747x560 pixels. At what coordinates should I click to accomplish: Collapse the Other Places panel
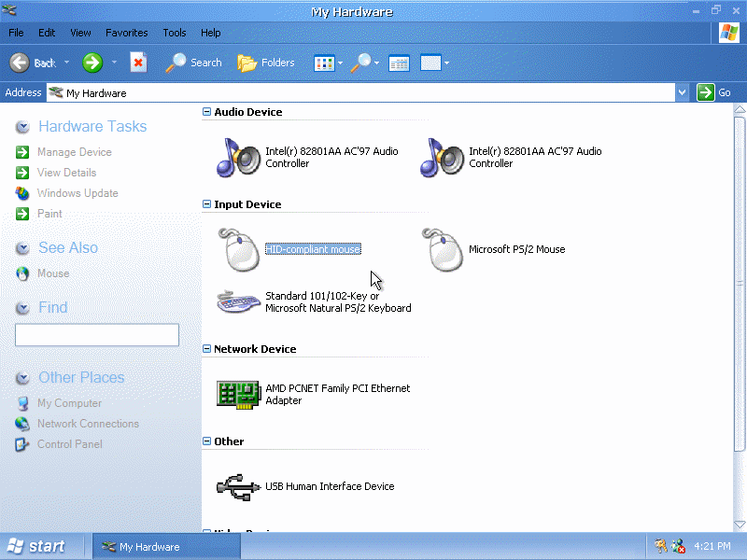point(22,378)
